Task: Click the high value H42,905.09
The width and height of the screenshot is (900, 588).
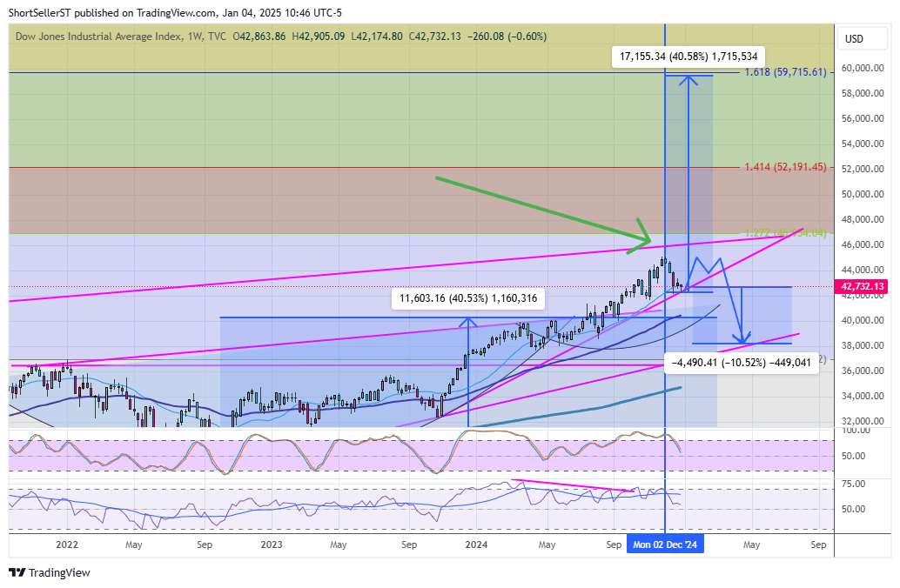Action: point(319,37)
